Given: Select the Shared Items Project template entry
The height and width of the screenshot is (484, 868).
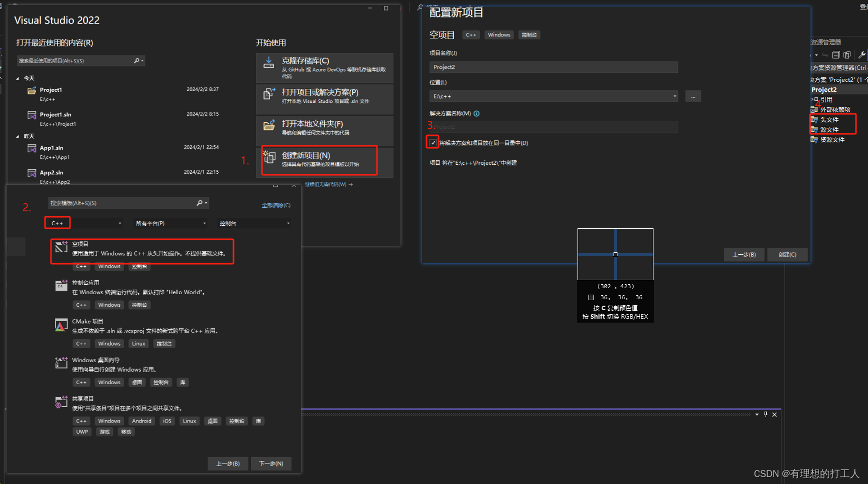Looking at the screenshot, I should (170, 415).
